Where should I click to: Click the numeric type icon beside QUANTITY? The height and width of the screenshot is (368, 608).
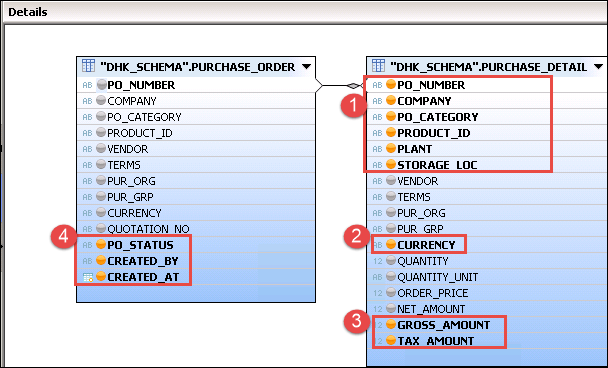377,261
